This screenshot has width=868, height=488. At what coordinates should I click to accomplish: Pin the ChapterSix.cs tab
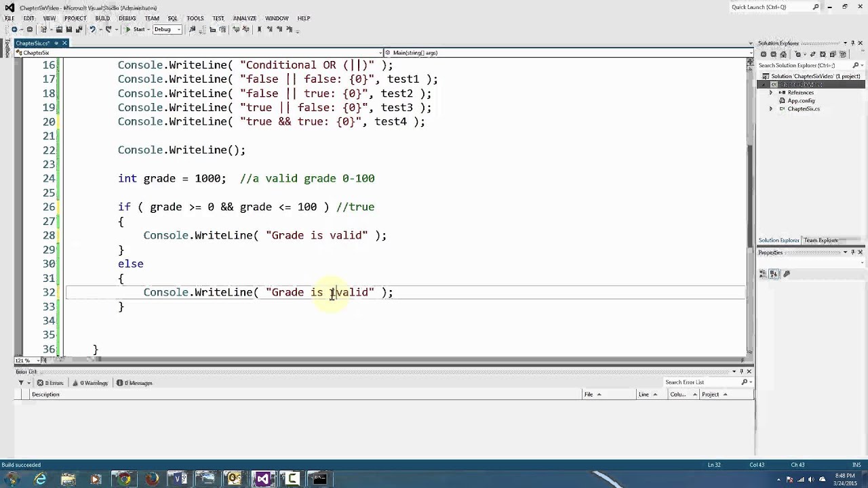[x=56, y=43]
